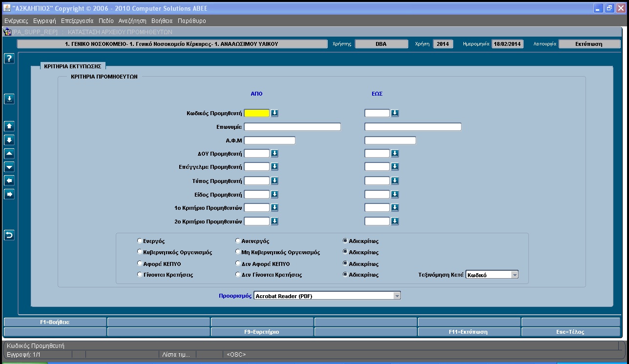Open the Παράθυρο menu
The image size is (629, 364).
pos(192,21)
